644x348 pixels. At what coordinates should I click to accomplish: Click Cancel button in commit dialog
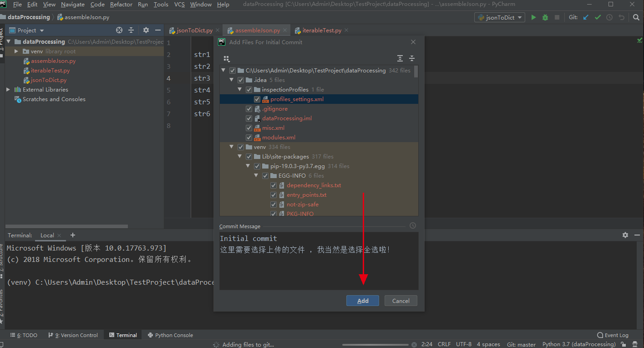pyautogui.click(x=401, y=301)
